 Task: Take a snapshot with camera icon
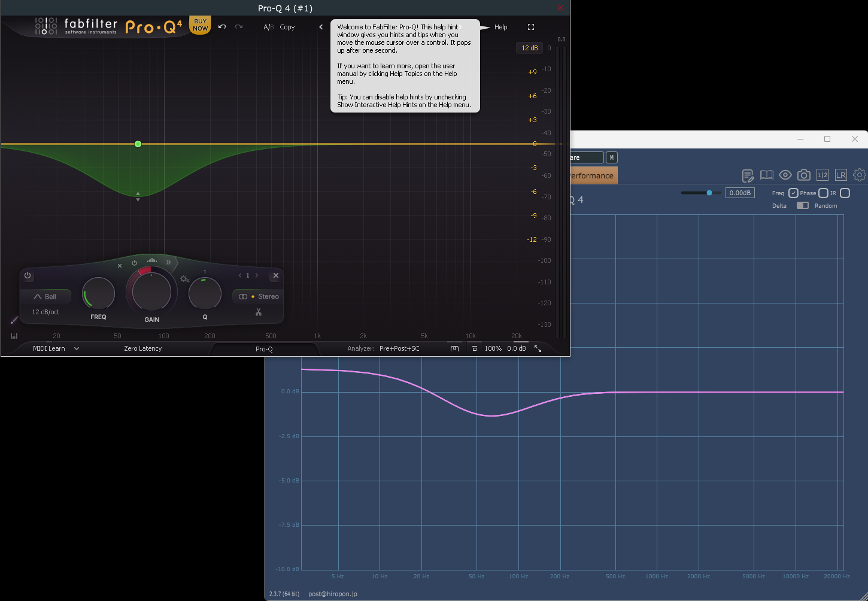pyautogui.click(x=804, y=175)
